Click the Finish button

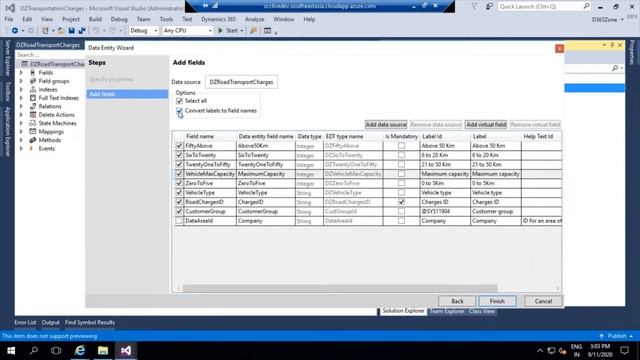pyautogui.click(x=497, y=301)
